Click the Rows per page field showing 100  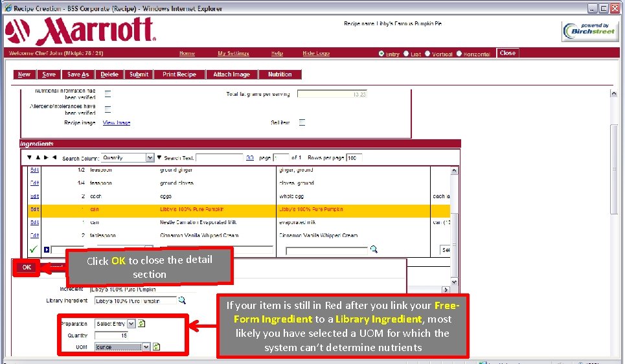tap(354, 158)
